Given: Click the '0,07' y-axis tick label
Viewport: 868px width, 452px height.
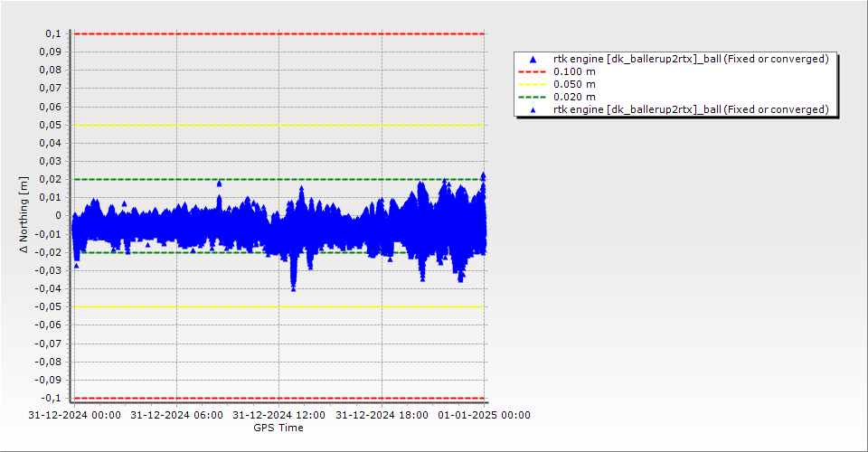Looking at the screenshot, I should click(x=51, y=89).
